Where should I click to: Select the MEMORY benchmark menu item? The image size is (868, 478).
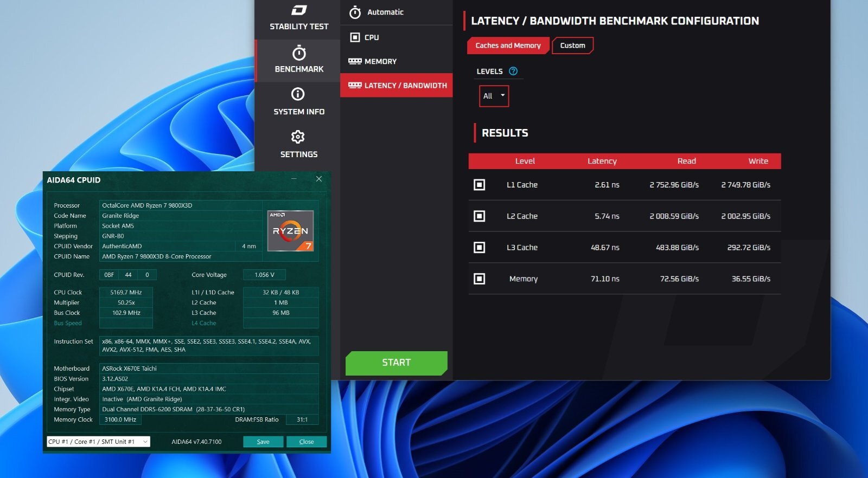[397, 61]
